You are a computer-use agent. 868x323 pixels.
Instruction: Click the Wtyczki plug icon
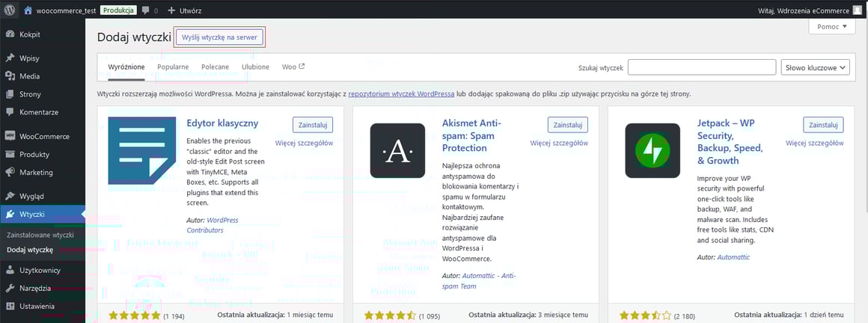pos(10,214)
